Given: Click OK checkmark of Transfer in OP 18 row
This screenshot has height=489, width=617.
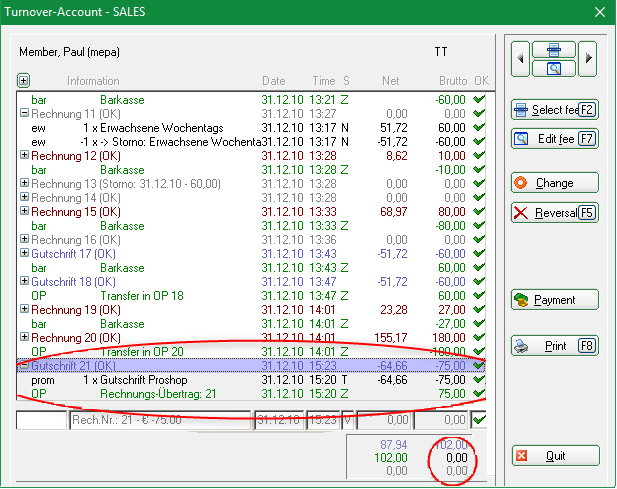Looking at the screenshot, I should [x=478, y=295].
